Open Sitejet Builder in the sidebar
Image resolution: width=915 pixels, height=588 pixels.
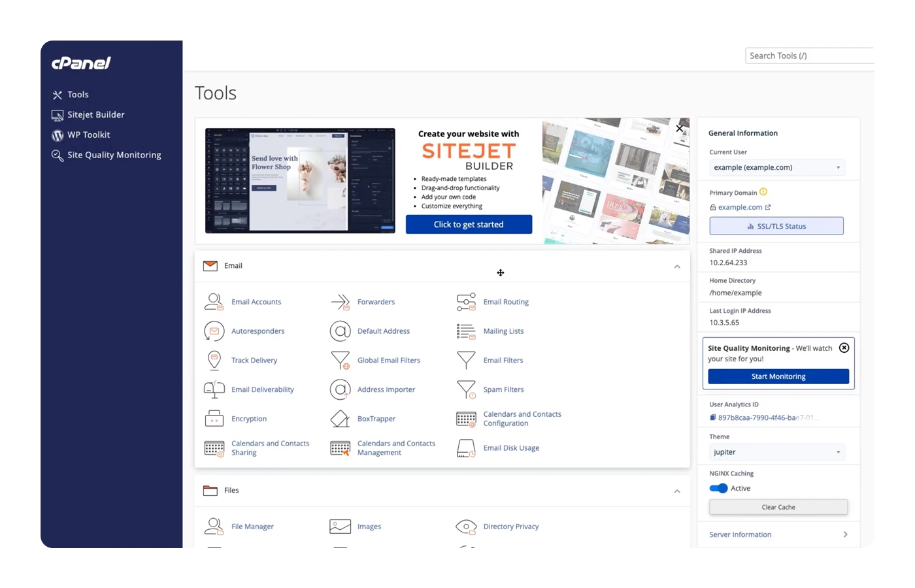tap(88, 115)
